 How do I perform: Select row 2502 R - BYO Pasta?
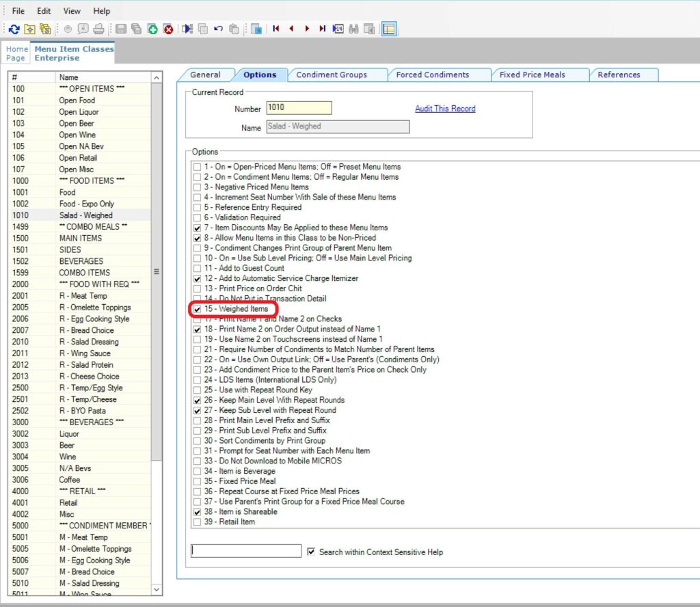(x=80, y=411)
